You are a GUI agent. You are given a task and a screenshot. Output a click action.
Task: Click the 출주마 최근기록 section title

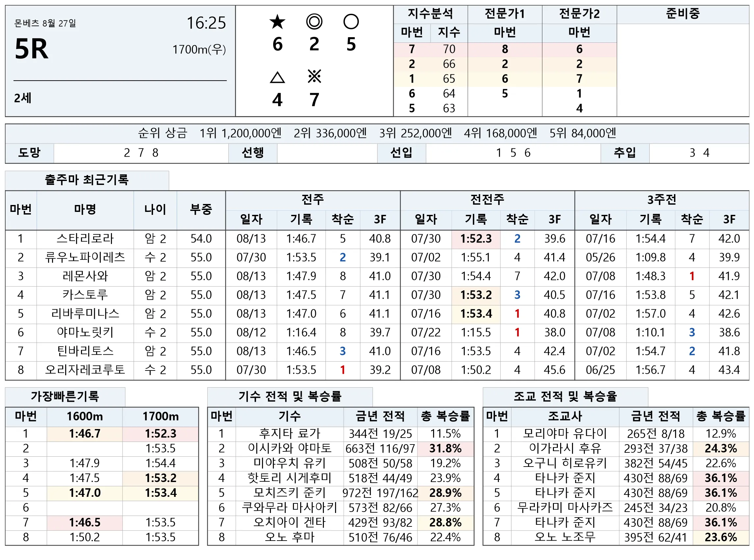point(87,180)
